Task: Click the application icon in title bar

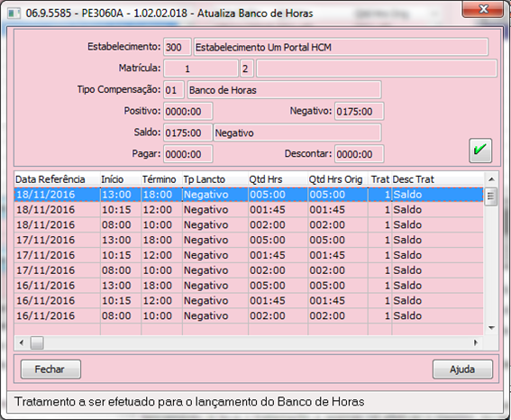Action: [x=14, y=14]
